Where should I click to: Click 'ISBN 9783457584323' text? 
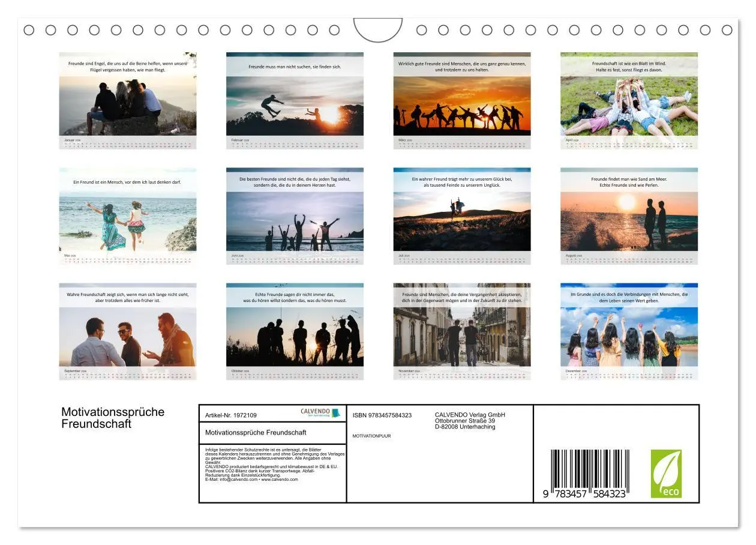click(382, 415)
